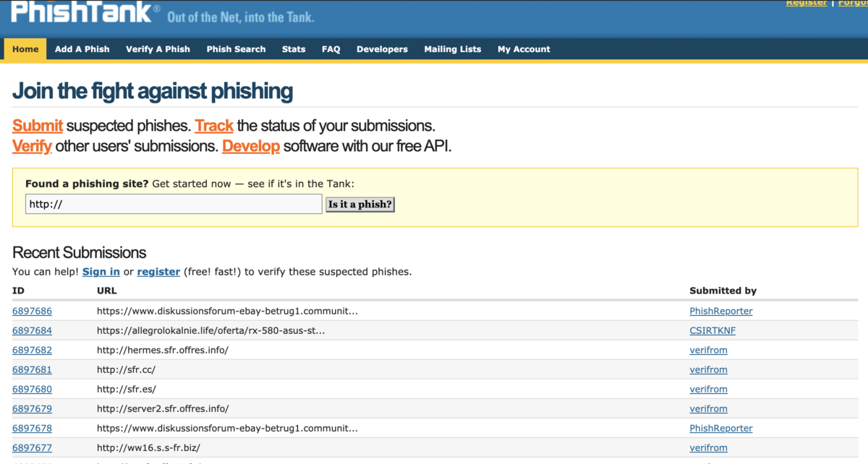Image resolution: width=868 pixels, height=464 pixels.
Task: Select the http://hermes.sfr.offres.info/ URL text
Action: [163, 350]
